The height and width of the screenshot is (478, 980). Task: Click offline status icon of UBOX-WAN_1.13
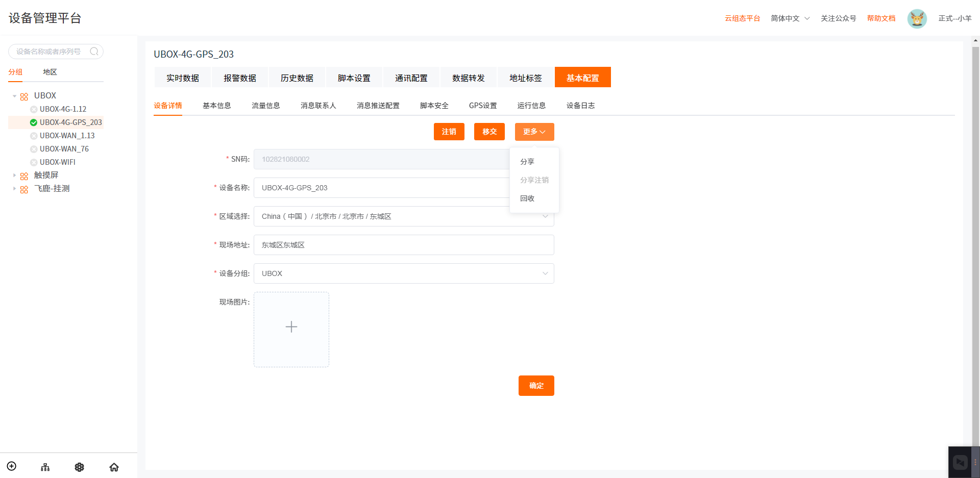pos(34,136)
